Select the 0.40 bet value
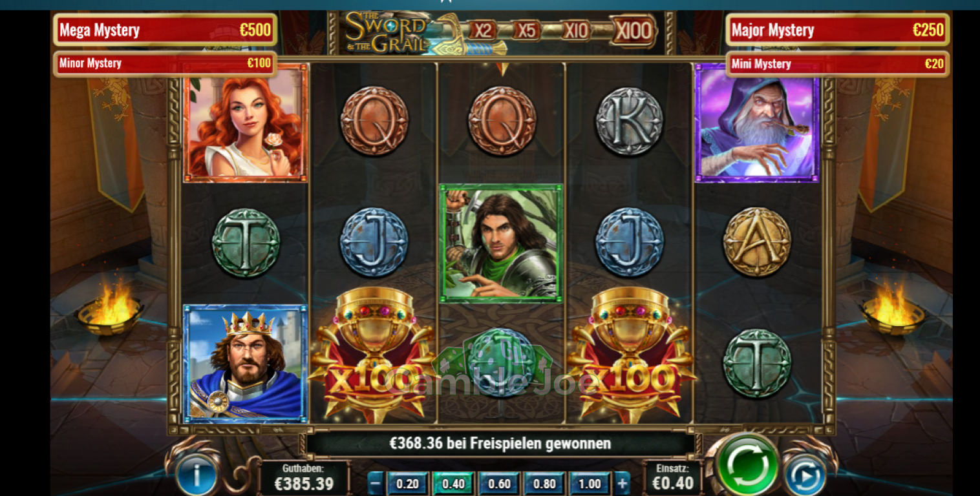This screenshot has height=496, width=980. pos(453,483)
